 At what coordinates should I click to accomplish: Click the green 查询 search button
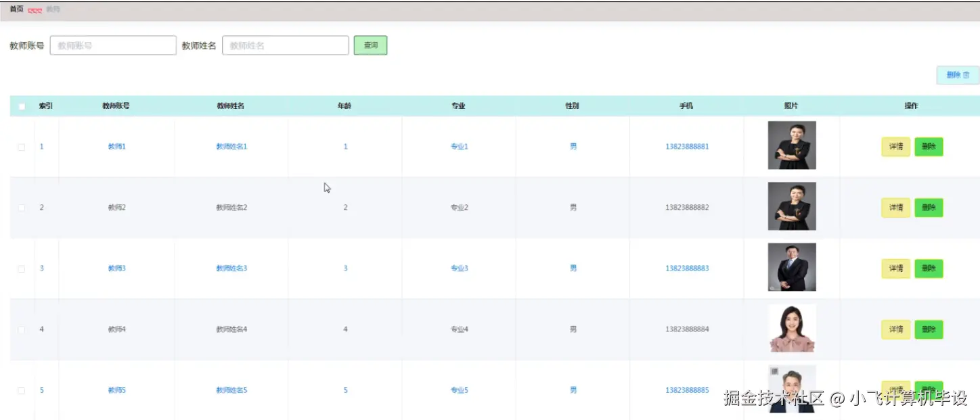point(370,45)
